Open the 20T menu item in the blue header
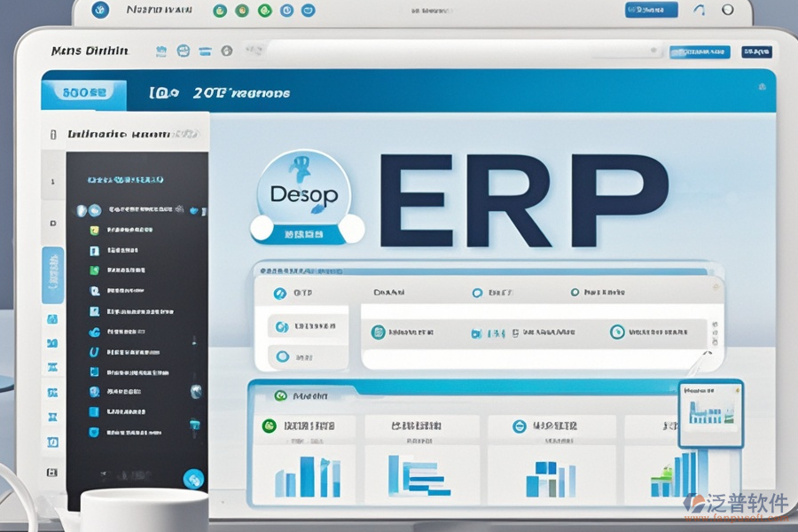This screenshot has width=798, height=532. (239, 92)
